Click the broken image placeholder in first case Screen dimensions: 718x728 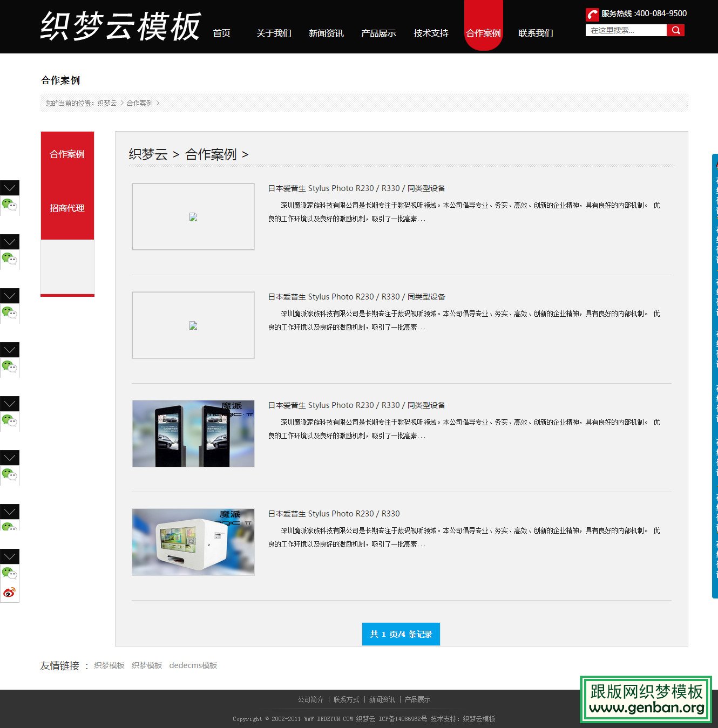point(193,217)
